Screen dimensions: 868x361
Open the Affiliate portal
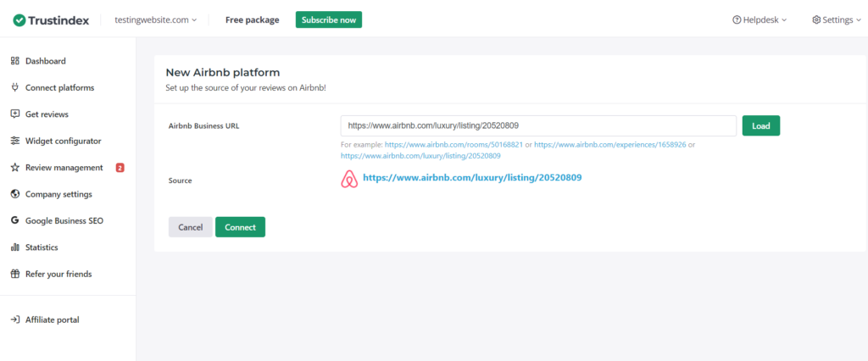(x=52, y=319)
